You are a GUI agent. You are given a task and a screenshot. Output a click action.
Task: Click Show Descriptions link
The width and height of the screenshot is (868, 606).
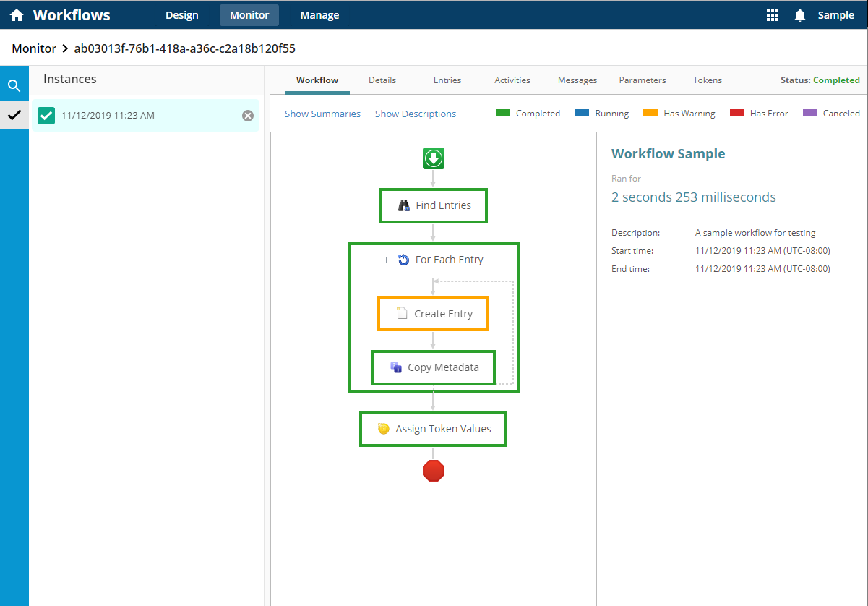pyautogui.click(x=416, y=114)
